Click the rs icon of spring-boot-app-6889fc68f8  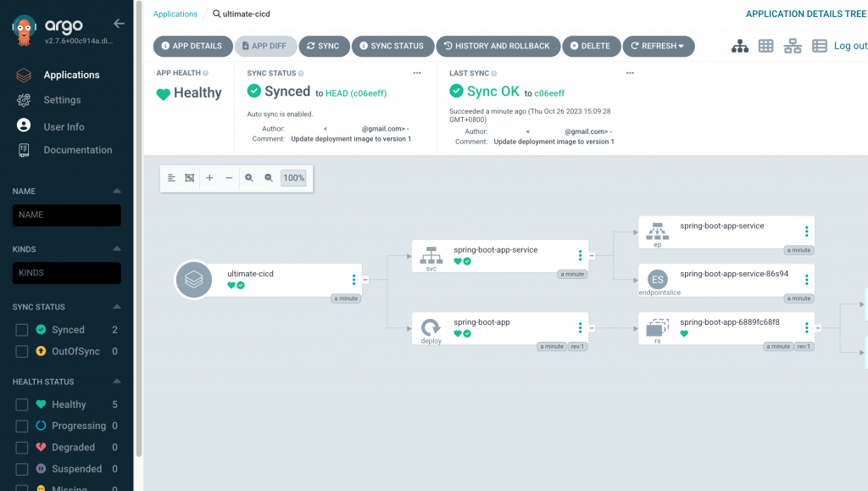[657, 327]
